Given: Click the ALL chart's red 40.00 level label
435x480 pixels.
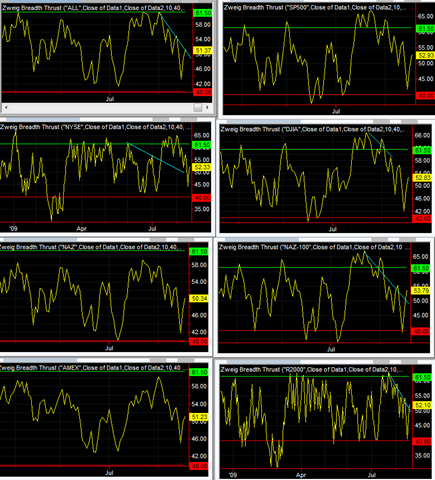Looking at the screenshot, I should [x=202, y=92].
